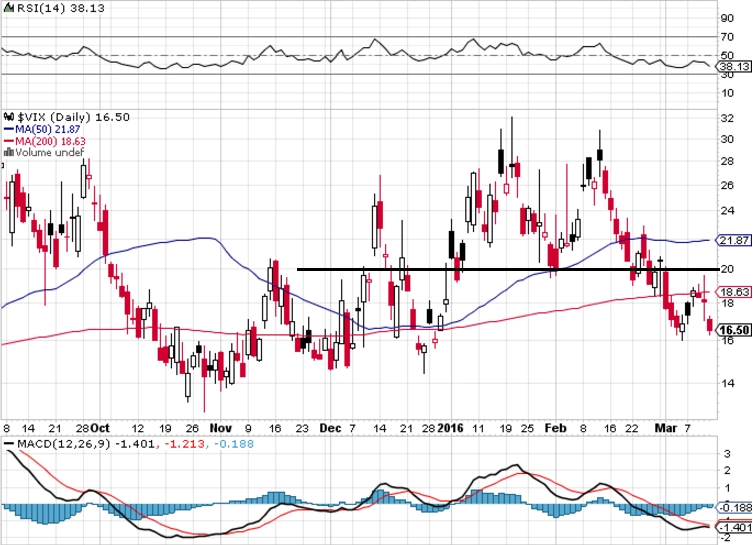Viewport: 753px width, 545px height.
Task: Click the Mar date axis label
Action: tap(666, 428)
